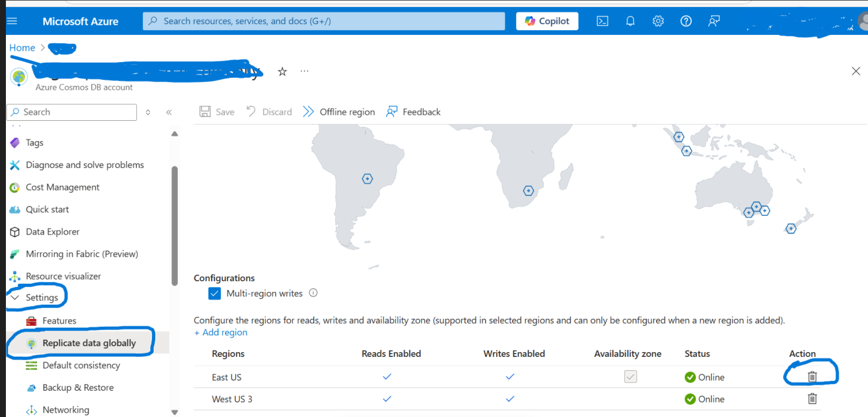Screen dimensions: 868x417
Task: Click the Regions column header
Action: coord(228,354)
